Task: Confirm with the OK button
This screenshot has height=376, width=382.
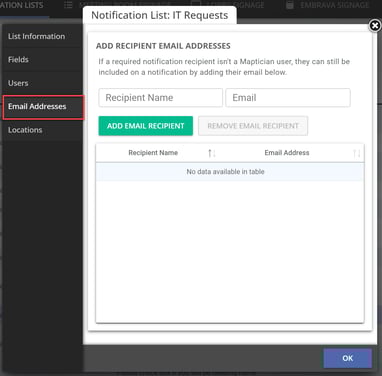Action: coord(347,358)
